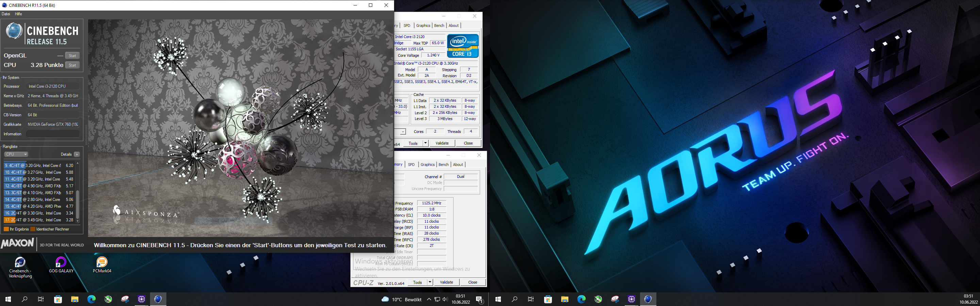Select ranking row 11 with score 5.48
The image size is (980, 306).
39,179
